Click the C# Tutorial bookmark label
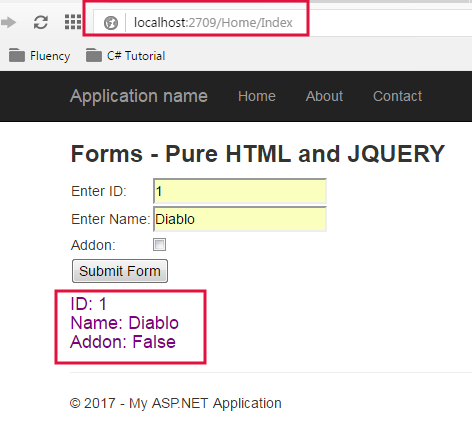Screen dimensions: 472x439 (136, 56)
